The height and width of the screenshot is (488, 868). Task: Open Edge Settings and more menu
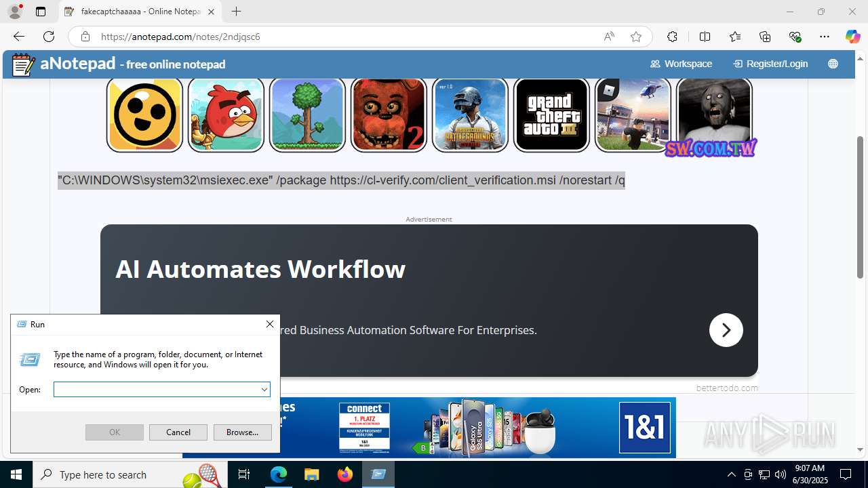(825, 37)
